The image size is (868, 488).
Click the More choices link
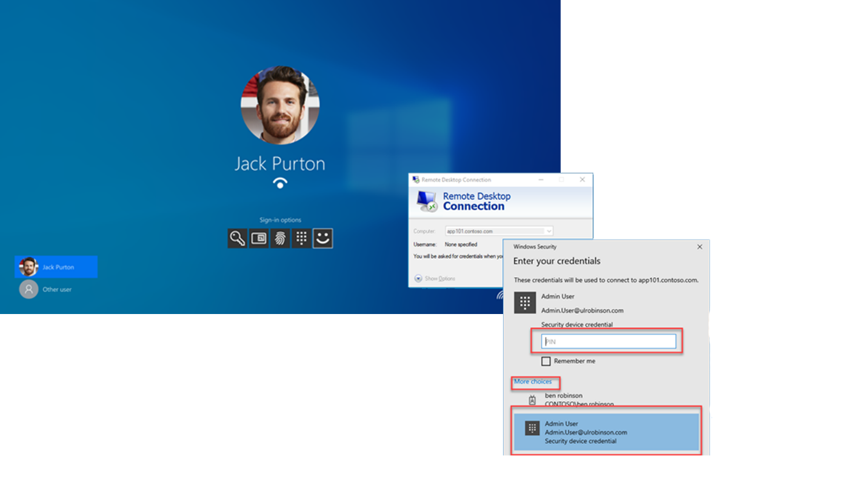pos(533,381)
